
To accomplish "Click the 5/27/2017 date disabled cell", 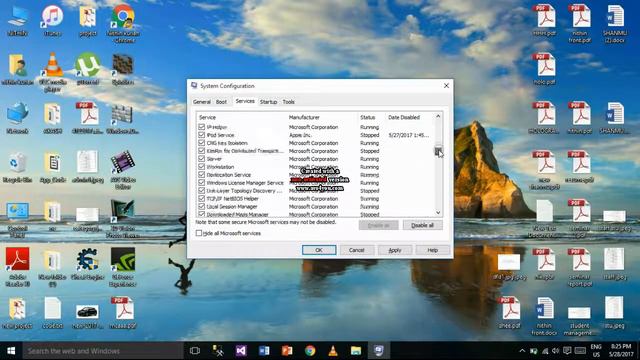I will [409, 135].
